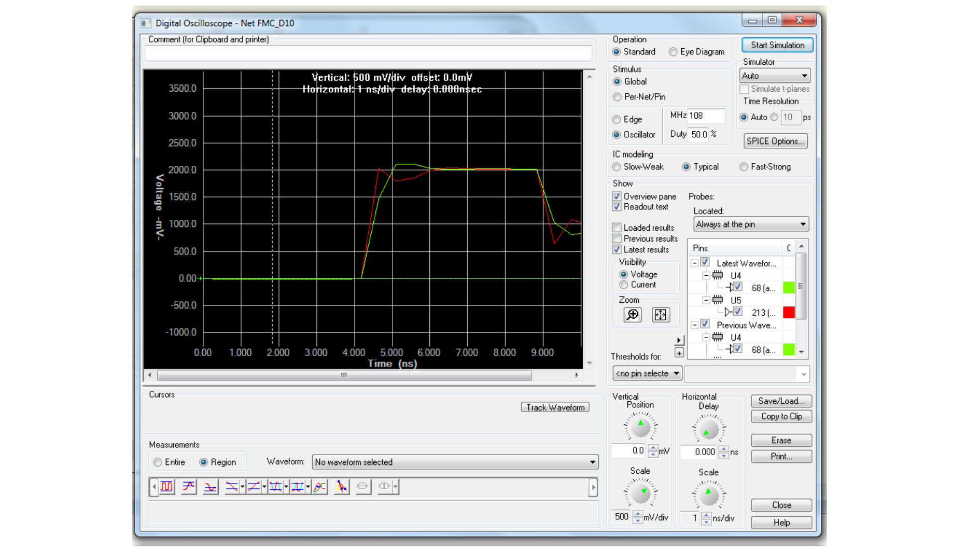The width and height of the screenshot is (980, 551).
Task: Click the falling-edge undershoot measurement icon
Action: point(210,486)
